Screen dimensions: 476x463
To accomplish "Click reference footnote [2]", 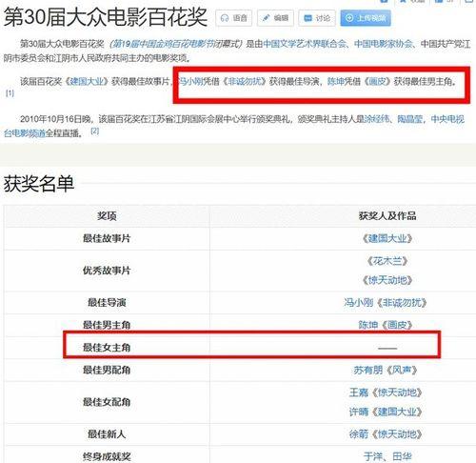I will tap(95, 131).
